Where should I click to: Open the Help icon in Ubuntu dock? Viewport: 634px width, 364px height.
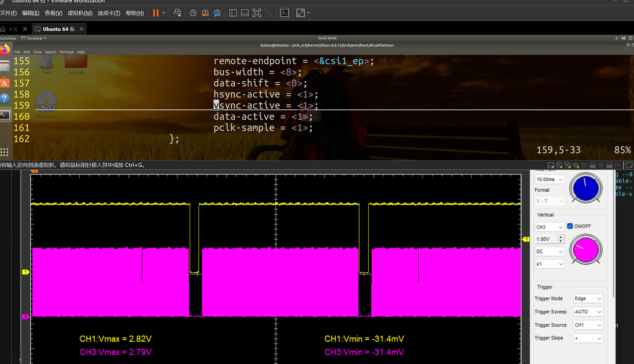[x=5, y=99]
